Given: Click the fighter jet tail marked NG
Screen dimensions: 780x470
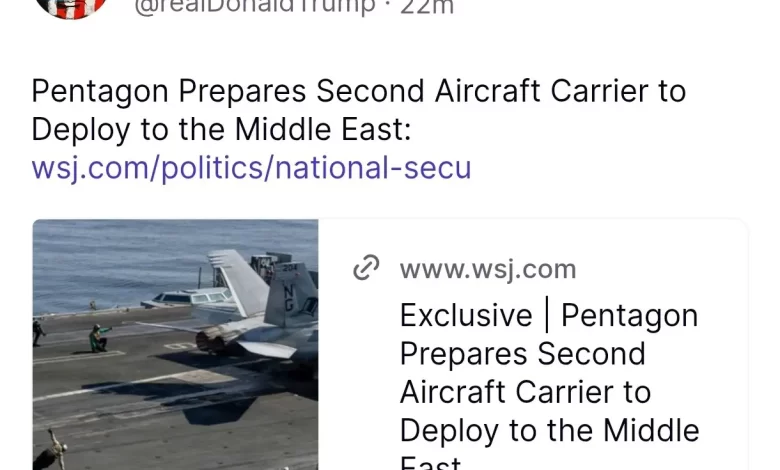Looking at the screenshot, I should (x=292, y=294).
